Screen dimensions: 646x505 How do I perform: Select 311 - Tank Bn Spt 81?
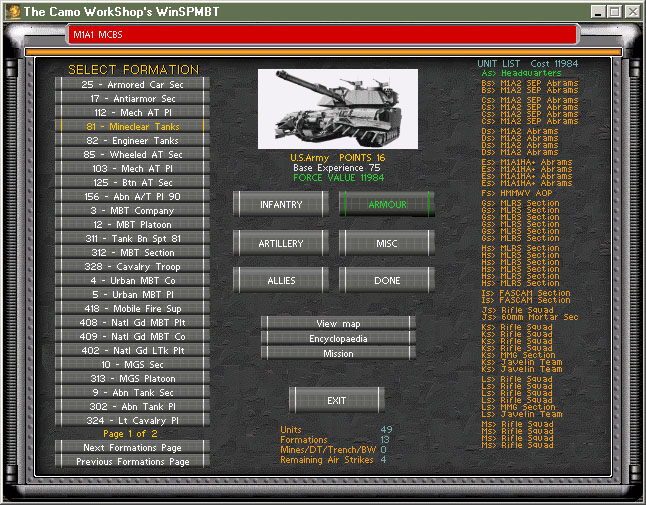pos(132,238)
